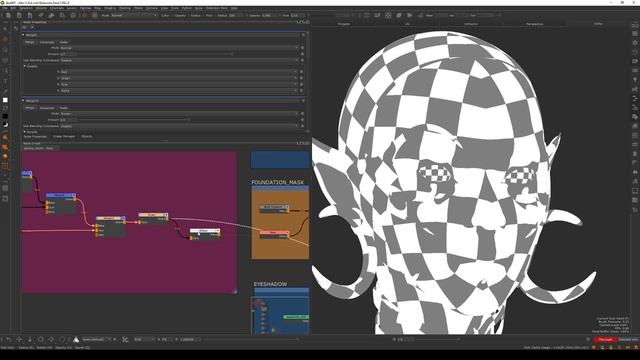640x360 pixels.
Task: Click the reset icon beside Merge1 Mode row
Action: click(302, 48)
